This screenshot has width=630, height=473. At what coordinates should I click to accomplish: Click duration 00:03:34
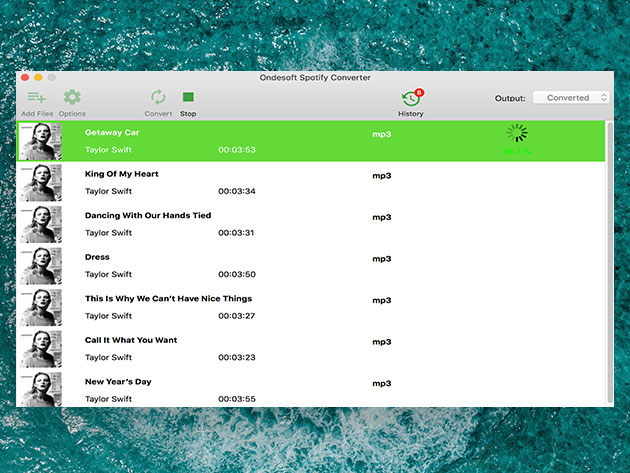point(237,191)
